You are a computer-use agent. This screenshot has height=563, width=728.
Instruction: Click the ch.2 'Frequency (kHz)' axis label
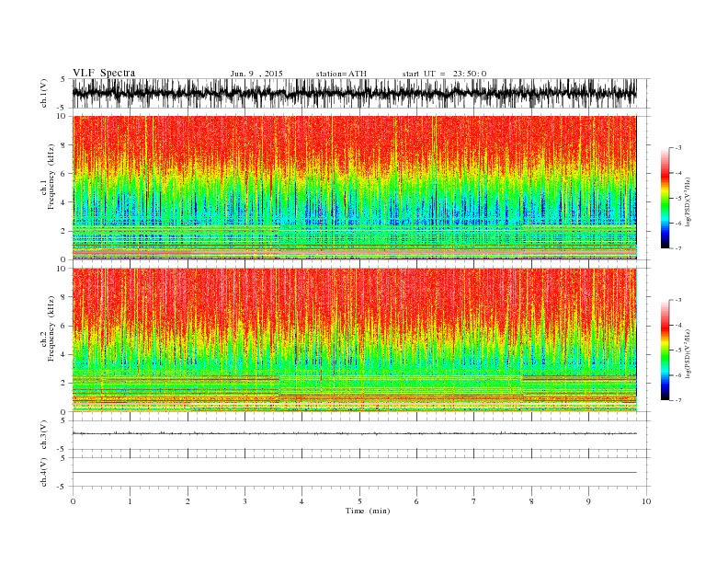pyautogui.click(x=51, y=327)
